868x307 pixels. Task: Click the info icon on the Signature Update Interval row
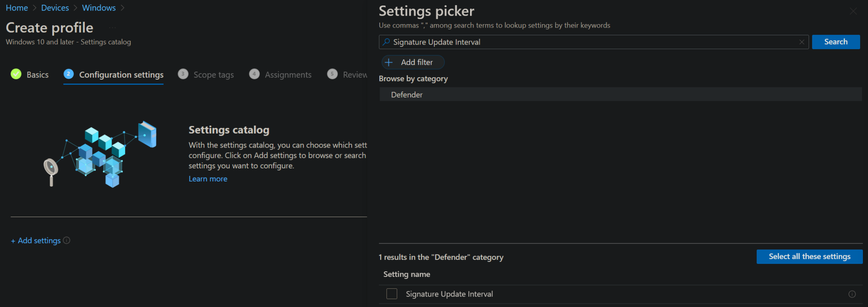tap(852, 294)
